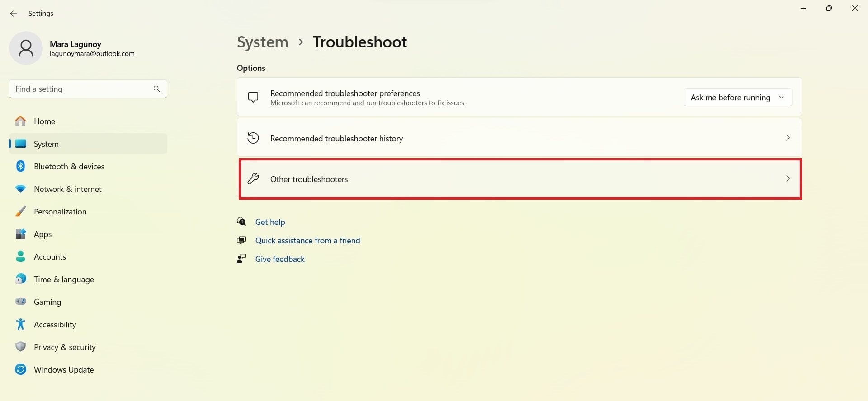Click the troubleshooter preferences chat bubble icon

[253, 97]
